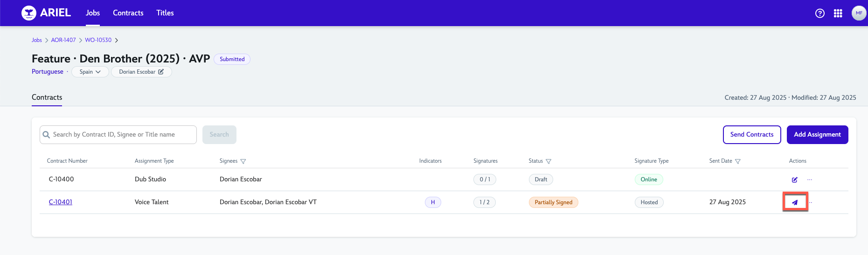Open the Status column filter
This screenshot has width=868, height=255.
point(549,161)
